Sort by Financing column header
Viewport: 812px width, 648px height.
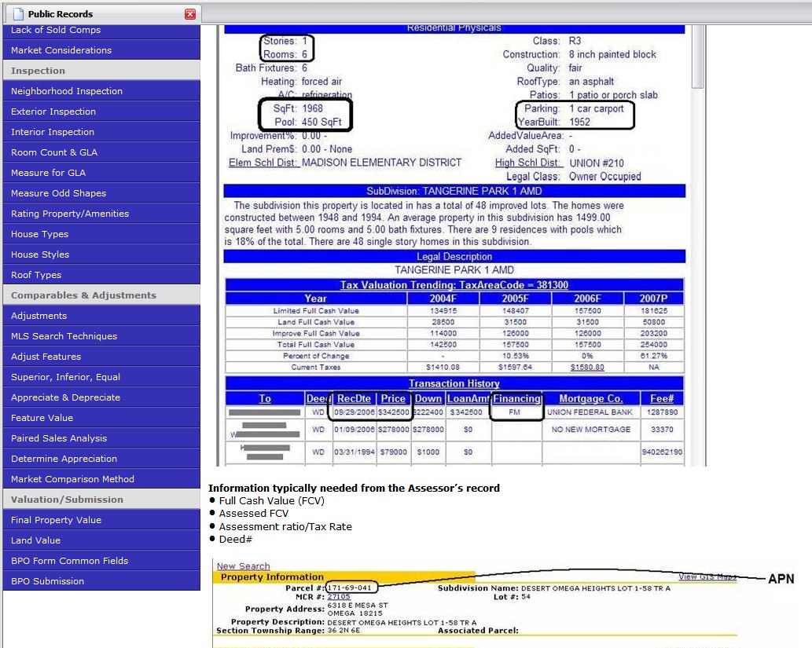tap(516, 398)
